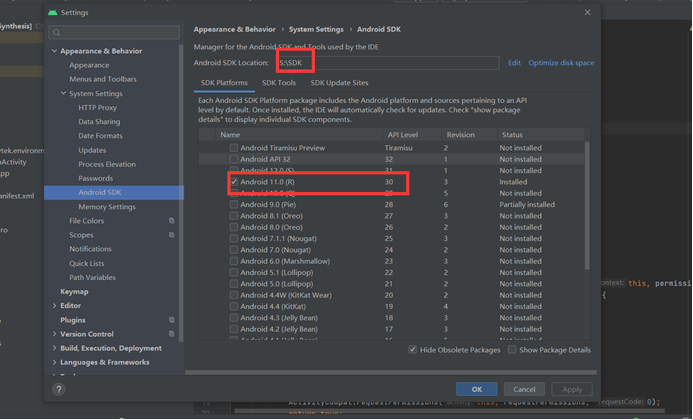Image resolution: width=693 pixels, height=420 pixels.
Task: Click the settings search field
Action: 114,32
